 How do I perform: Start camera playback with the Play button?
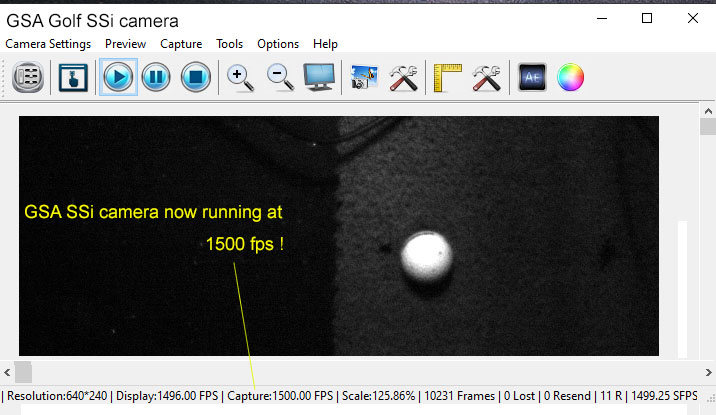pos(118,77)
